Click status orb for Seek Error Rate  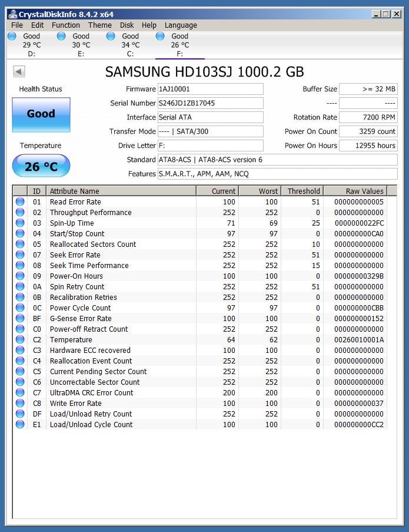click(20, 255)
